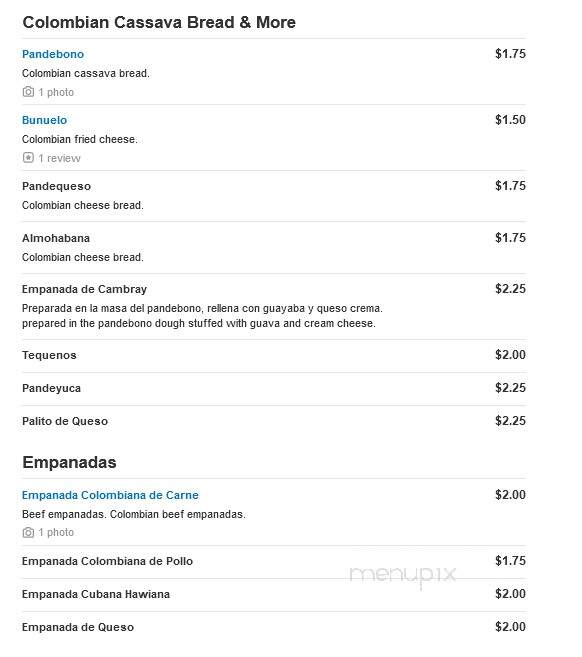Click the Pandeyuca menu item
582x657 pixels.
pyautogui.click(x=52, y=388)
